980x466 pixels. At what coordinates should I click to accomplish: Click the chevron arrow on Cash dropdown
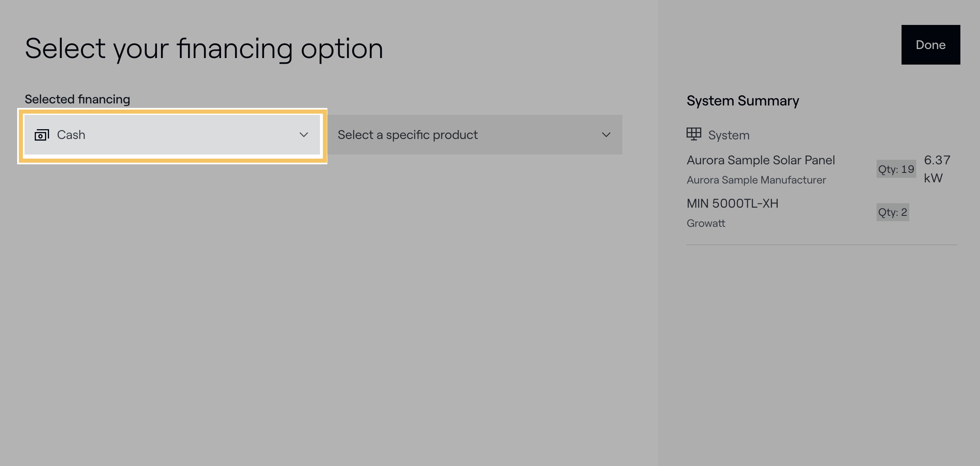click(303, 135)
